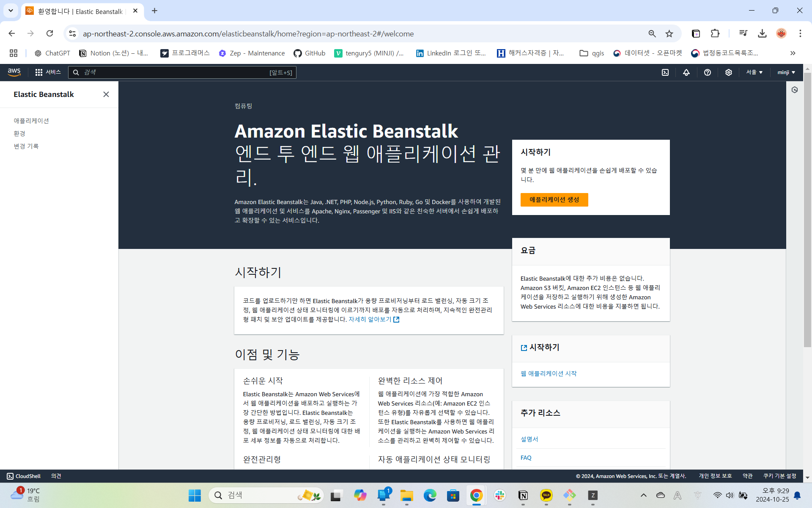Select 애플리케이션 in the sidebar
The height and width of the screenshot is (508, 812).
31,121
